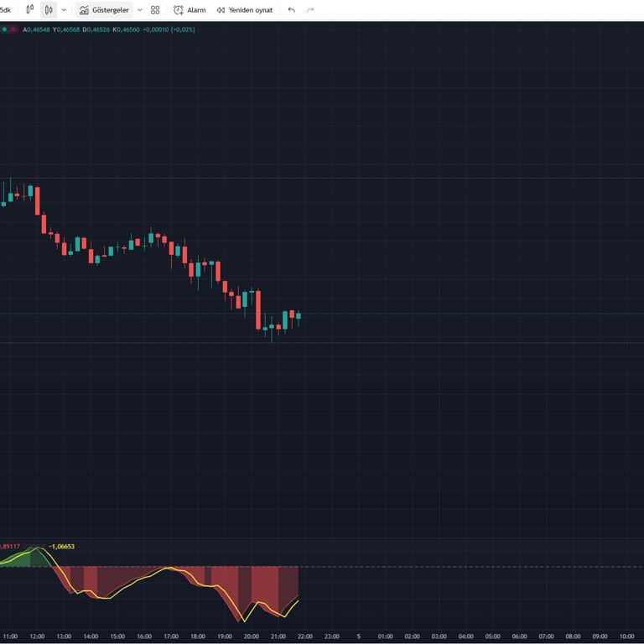
Task: Click the 14:00 time axis label
Action: (91, 636)
